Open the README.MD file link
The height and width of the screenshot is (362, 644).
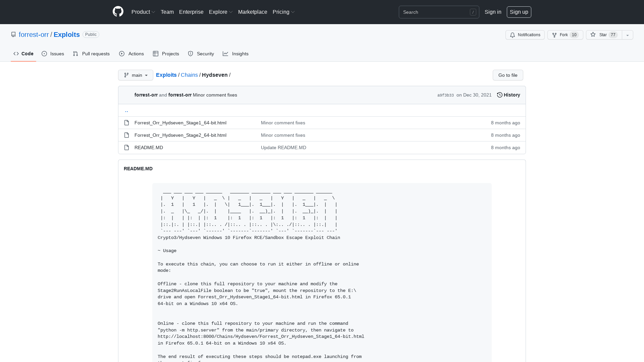149,147
